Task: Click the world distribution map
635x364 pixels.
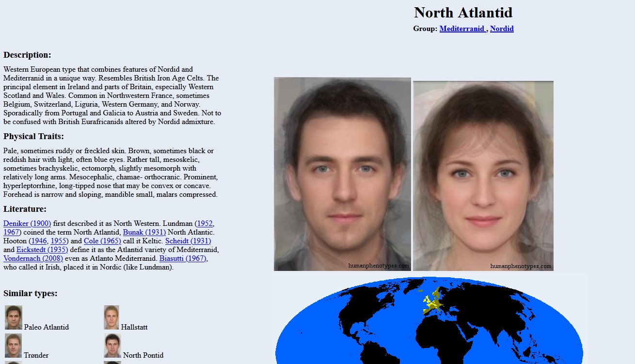Action: pyautogui.click(x=429, y=319)
